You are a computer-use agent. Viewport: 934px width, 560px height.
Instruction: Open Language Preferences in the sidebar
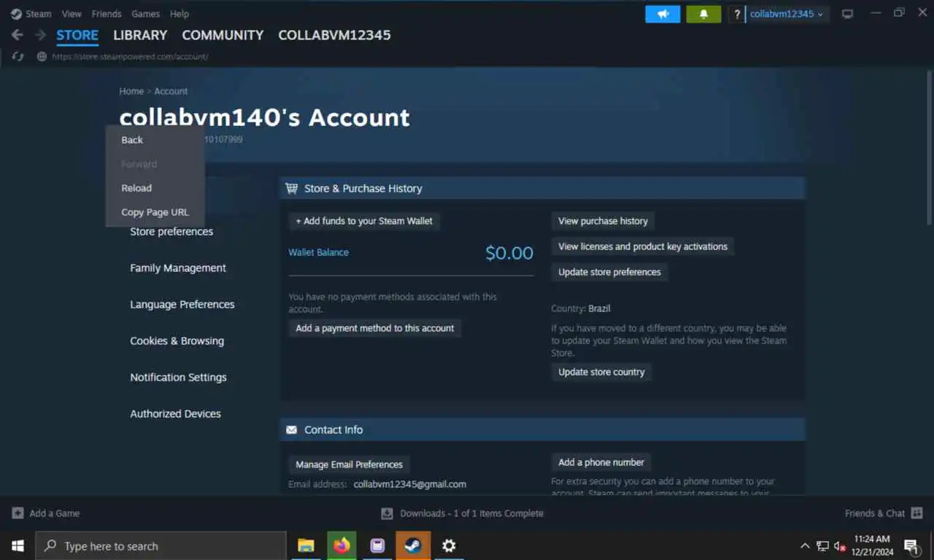(182, 304)
